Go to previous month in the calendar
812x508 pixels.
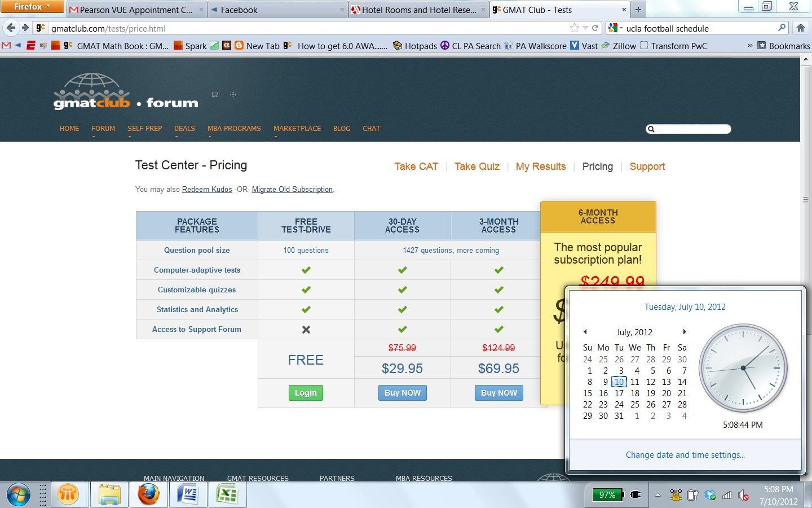[x=585, y=332]
